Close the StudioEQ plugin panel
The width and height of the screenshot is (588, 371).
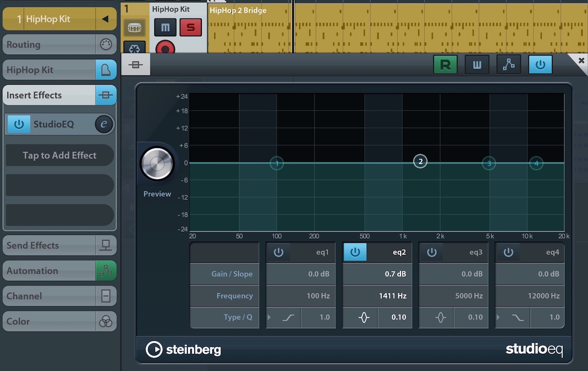coord(581,61)
